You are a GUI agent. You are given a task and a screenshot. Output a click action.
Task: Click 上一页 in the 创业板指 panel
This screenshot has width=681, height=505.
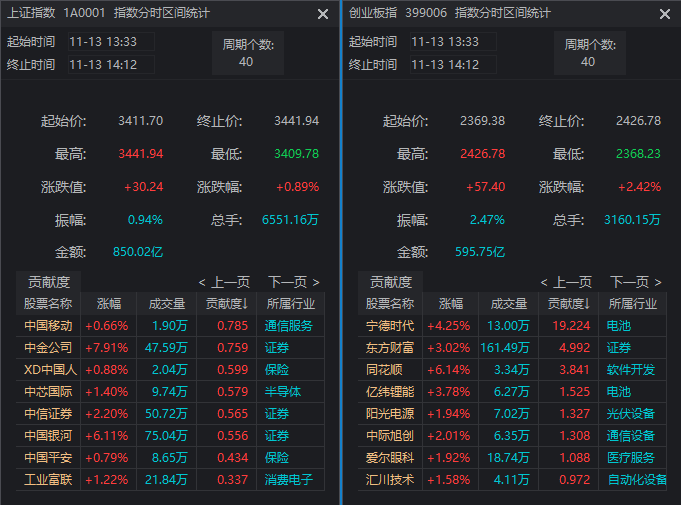click(566, 282)
